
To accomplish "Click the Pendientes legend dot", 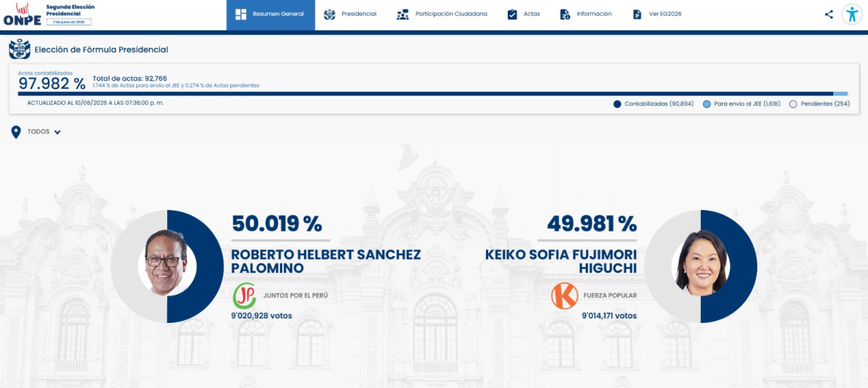I will [793, 104].
